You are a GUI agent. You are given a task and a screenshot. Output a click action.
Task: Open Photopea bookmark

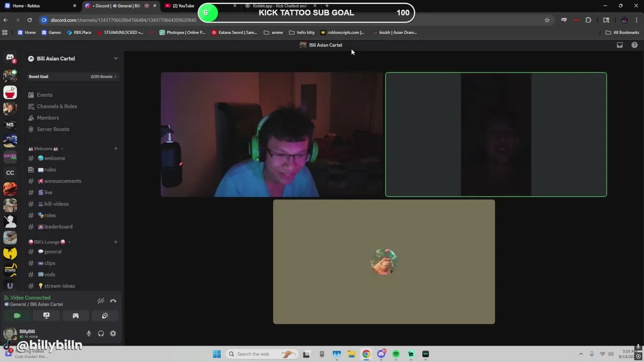(183, 32)
